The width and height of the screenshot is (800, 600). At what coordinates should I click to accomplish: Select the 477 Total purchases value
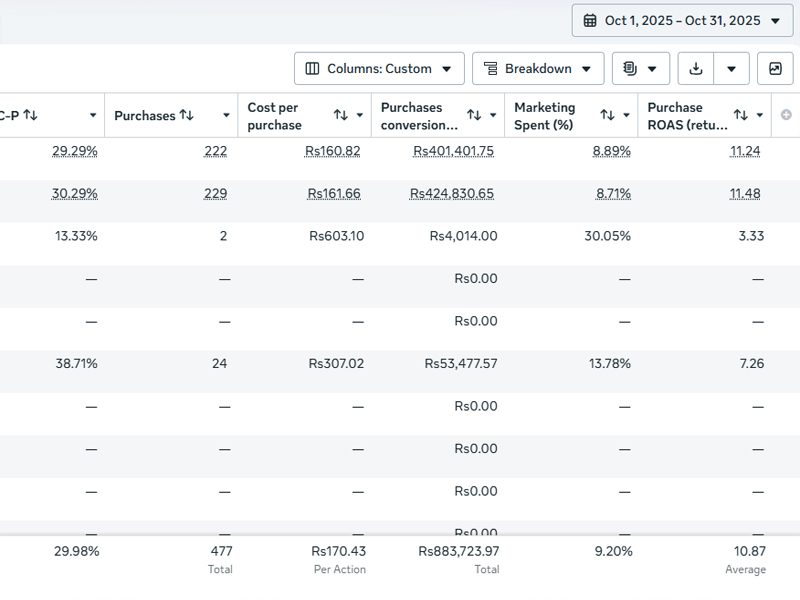221,552
